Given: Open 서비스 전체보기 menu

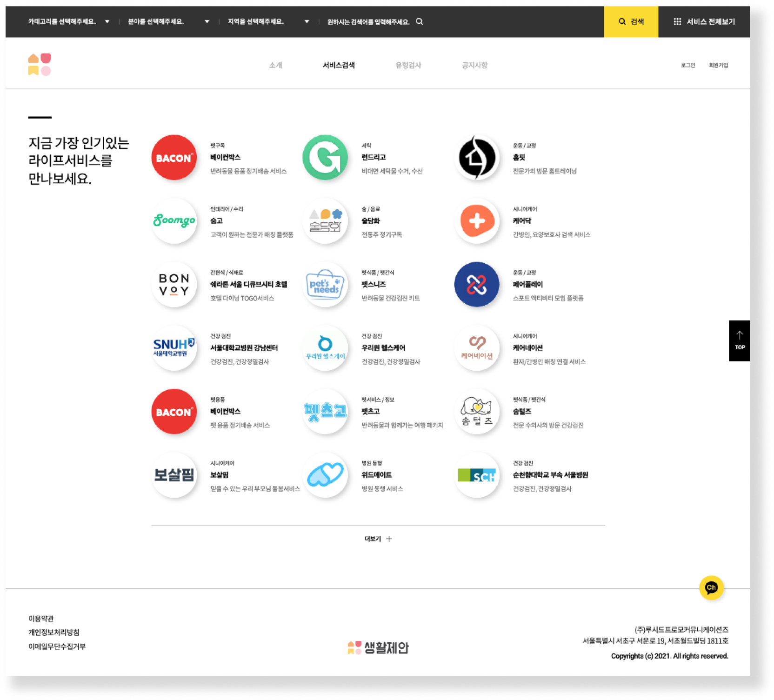Looking at the screenshot, I should coord(704,21).
